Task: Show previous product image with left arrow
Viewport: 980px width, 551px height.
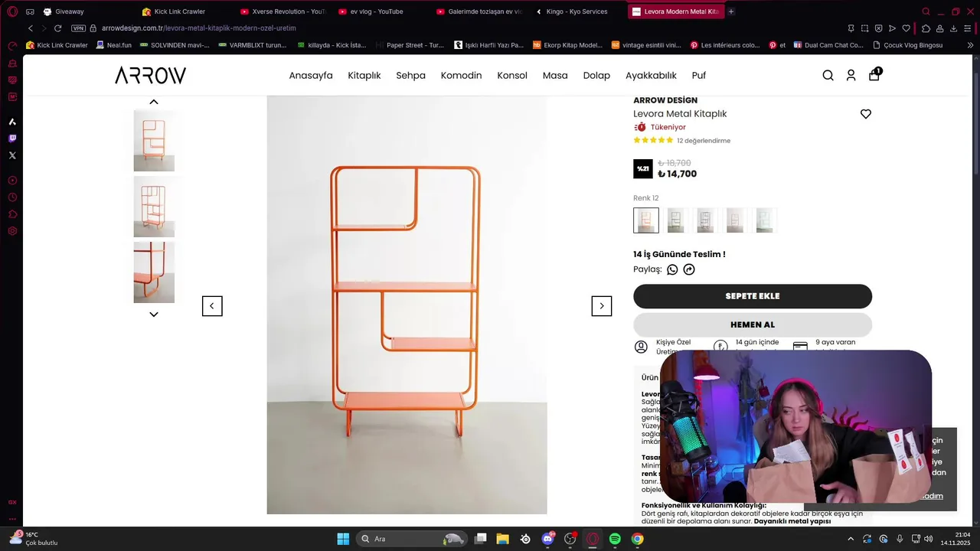Action: pyautogui.click(x=212, y=306)
